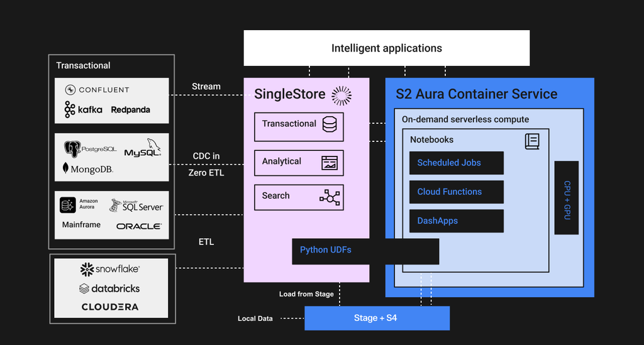Click the Cloudera logo text
This screenshot has height=345, width=644.
[109, 307]
